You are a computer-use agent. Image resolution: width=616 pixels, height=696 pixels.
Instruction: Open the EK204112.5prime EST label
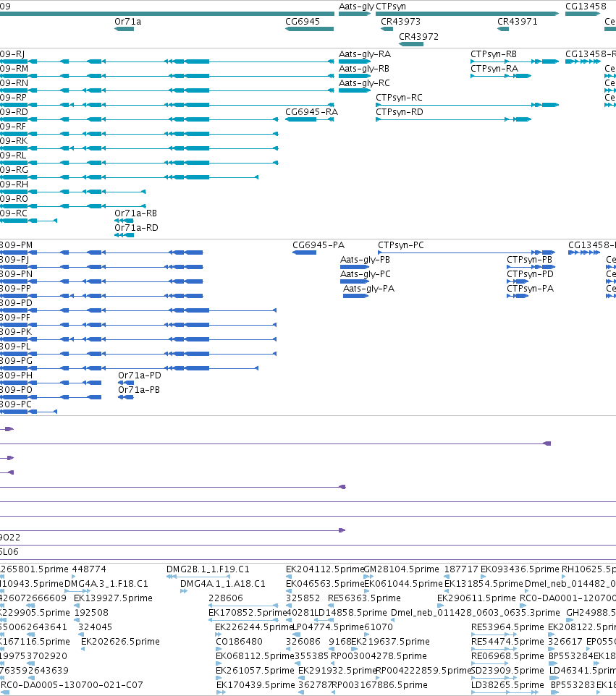(325, 569)
